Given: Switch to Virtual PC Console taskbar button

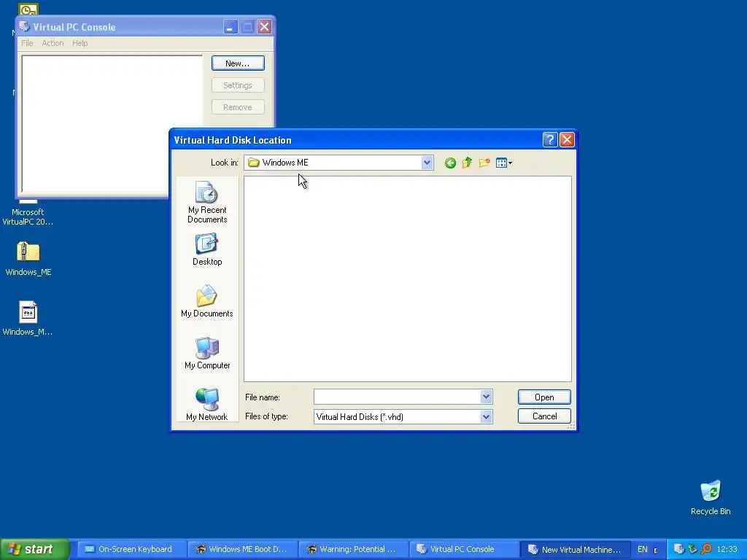Looking at the screenshot, I should click(x=464, y=549).
